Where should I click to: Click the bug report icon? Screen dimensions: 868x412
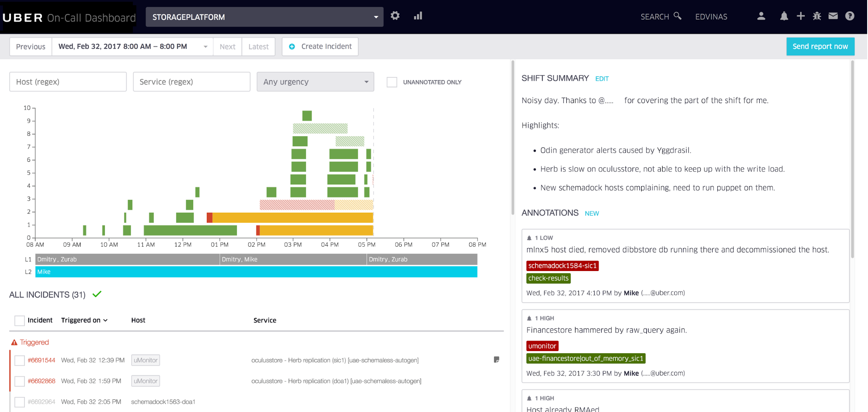pos(817,16)
